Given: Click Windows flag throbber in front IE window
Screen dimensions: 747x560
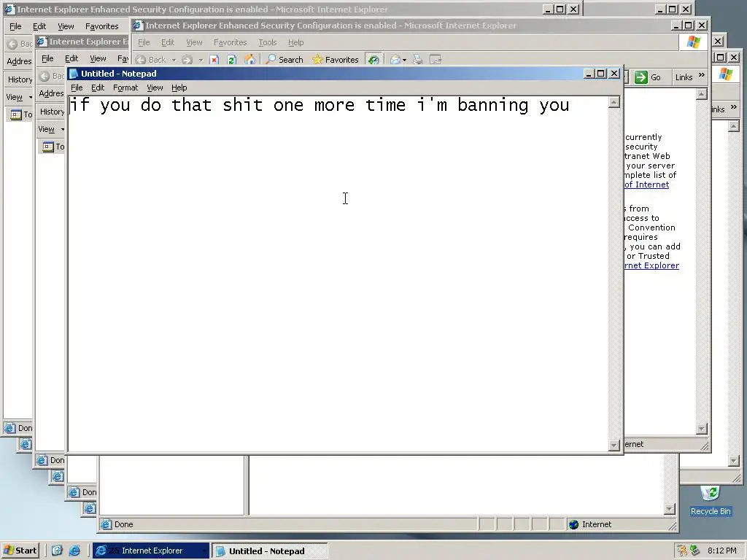Looking at the screenshot, I should (693, 42).
